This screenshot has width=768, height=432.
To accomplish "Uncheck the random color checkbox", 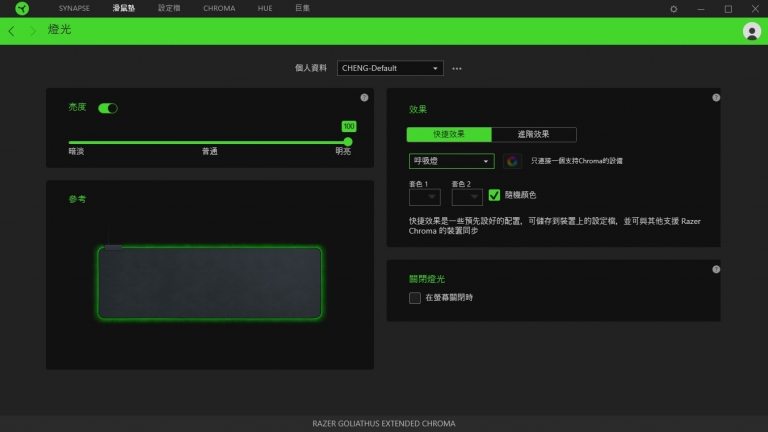I will click(x=494, y=195).
